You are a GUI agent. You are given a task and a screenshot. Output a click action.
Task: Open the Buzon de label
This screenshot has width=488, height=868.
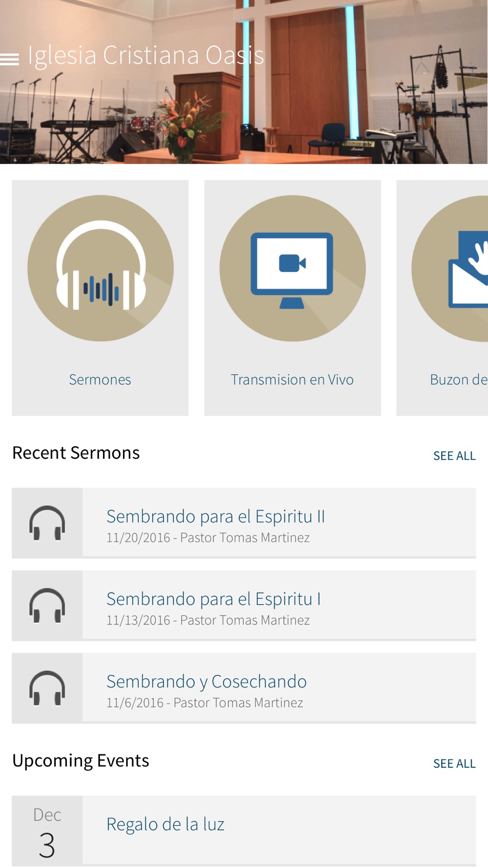[459, 379]
